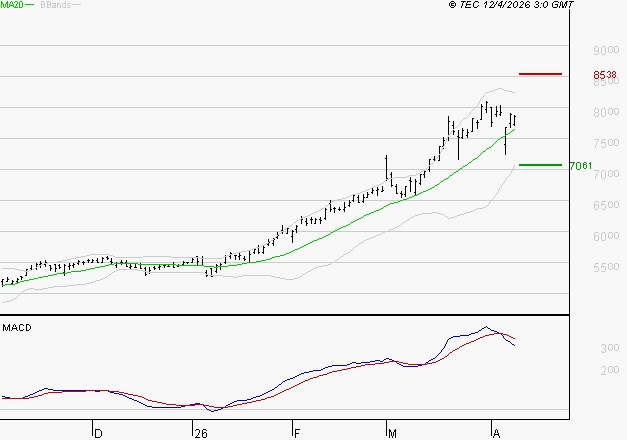Click the MACD panel label
The width and height of the screenshot is (627, 440).
[17, 328]
